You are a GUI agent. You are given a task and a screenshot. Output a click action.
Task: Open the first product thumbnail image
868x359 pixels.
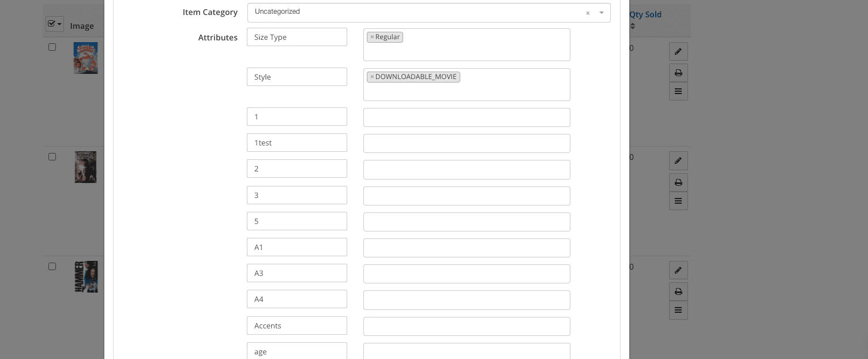85,58
